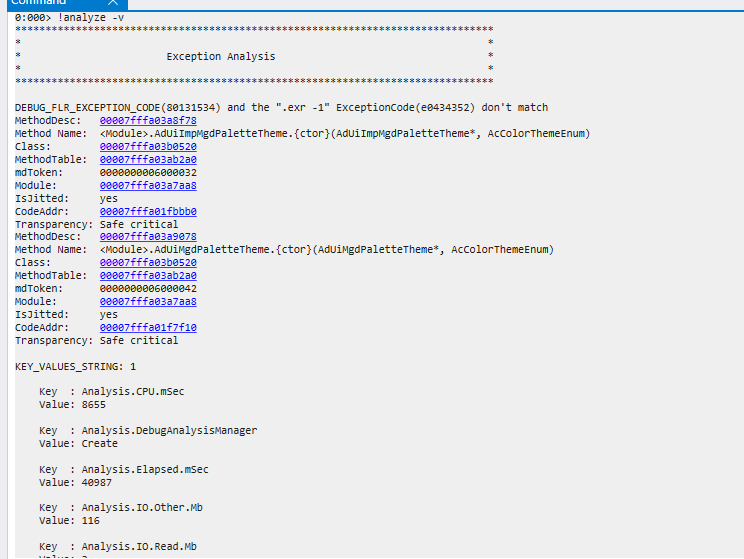This screenshot has height=559, width=744.
Task: Click the value 40987
Action: (x=97, y=483)
